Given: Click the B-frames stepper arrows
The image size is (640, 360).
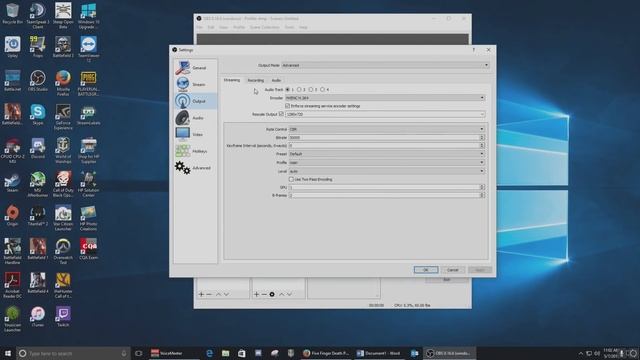Looking at the screenshot, I should click(x=482, y=196).
